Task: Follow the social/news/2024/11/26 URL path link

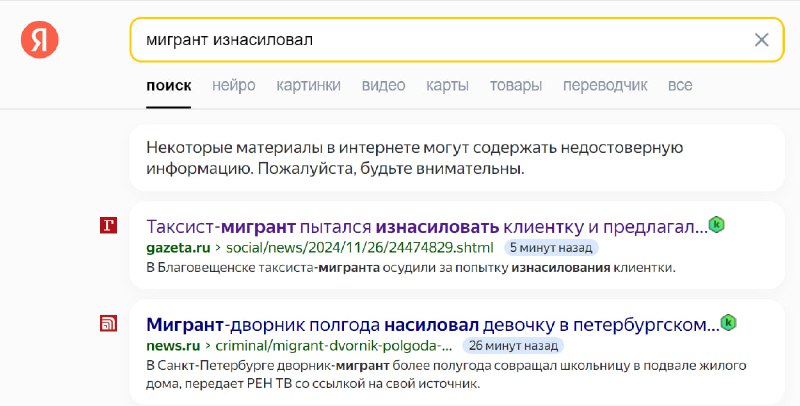Action: [x=360, y=248]
